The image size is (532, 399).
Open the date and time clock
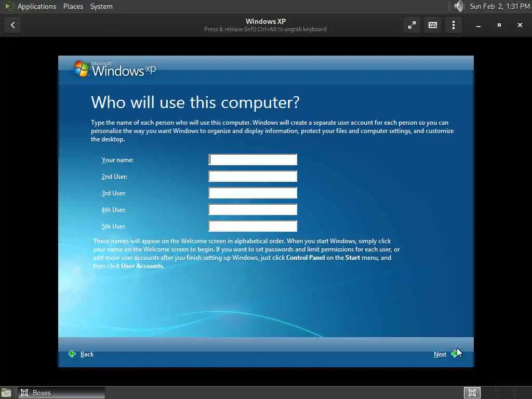[x=499, y=6]
